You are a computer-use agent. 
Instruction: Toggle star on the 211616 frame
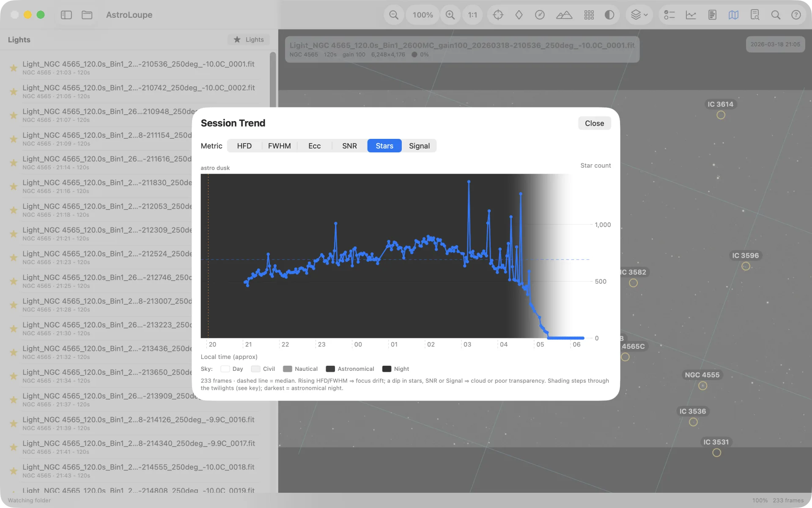point(14,163)
